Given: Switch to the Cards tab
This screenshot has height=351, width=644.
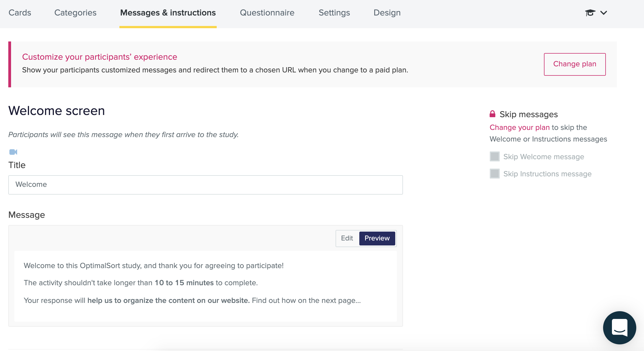Looking at the screenshot, I should 20,12.
